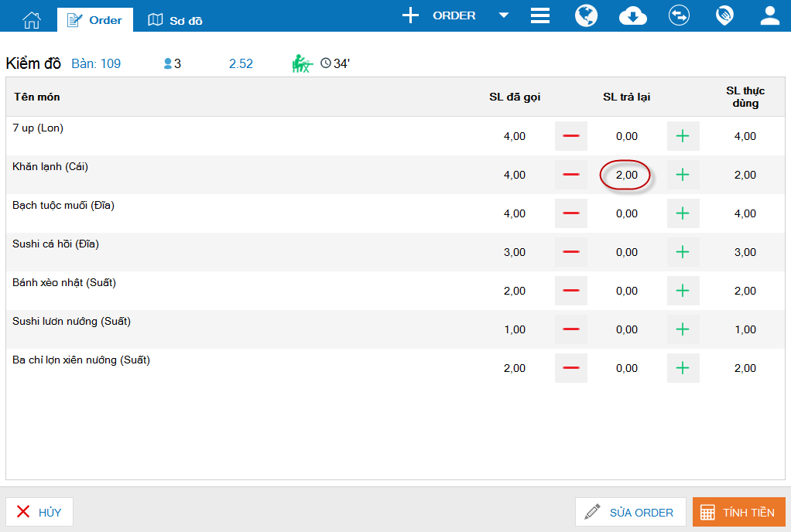Increase returned quantity for Bạch tuộc muối
The width and height of the screenshot is (791, 532).
click(x=683, y=213)
